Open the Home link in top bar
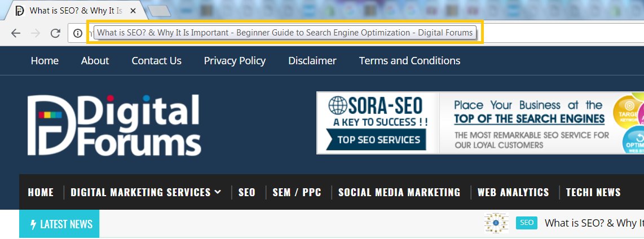 click(x=45, y=61)
